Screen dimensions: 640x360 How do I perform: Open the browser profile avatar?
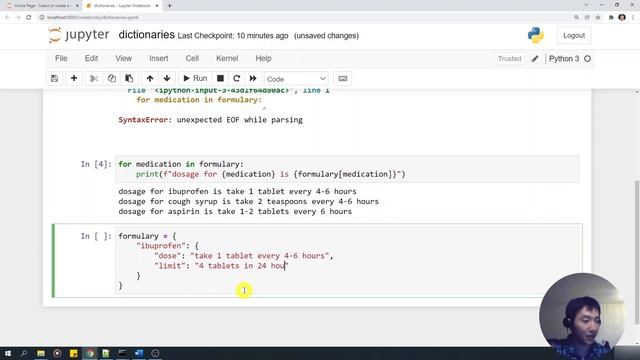click(x=622, y=18)
